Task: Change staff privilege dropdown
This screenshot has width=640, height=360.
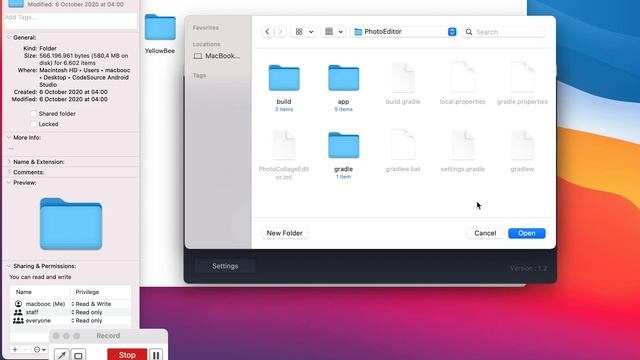Action: click(x=87, y=312)
